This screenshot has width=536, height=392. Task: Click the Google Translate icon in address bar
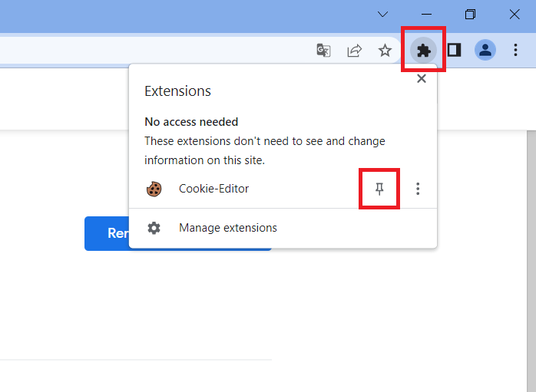tap(323, 51)
